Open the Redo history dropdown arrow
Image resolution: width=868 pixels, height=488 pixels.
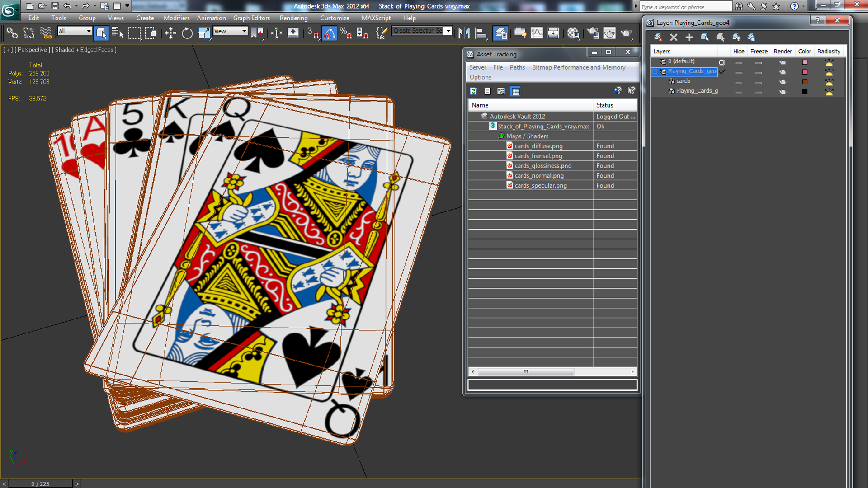click(x=94, y=6)
